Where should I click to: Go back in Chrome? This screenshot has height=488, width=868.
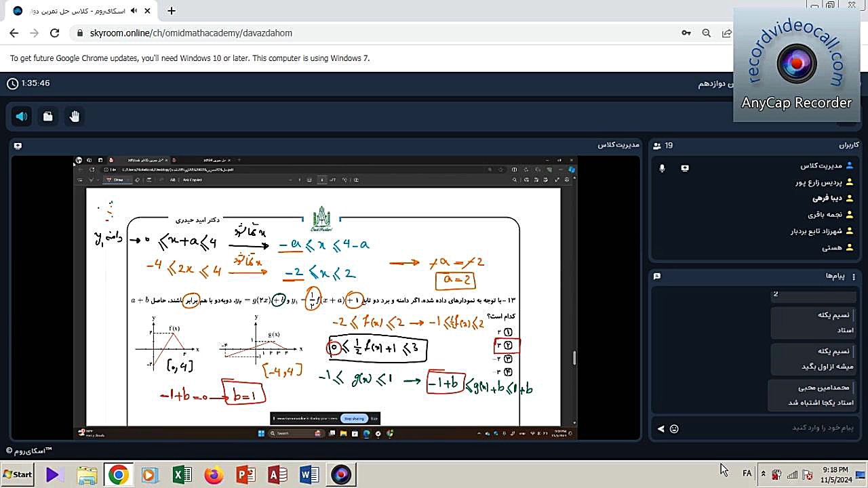pyautogui.click(x=14, y=33)
